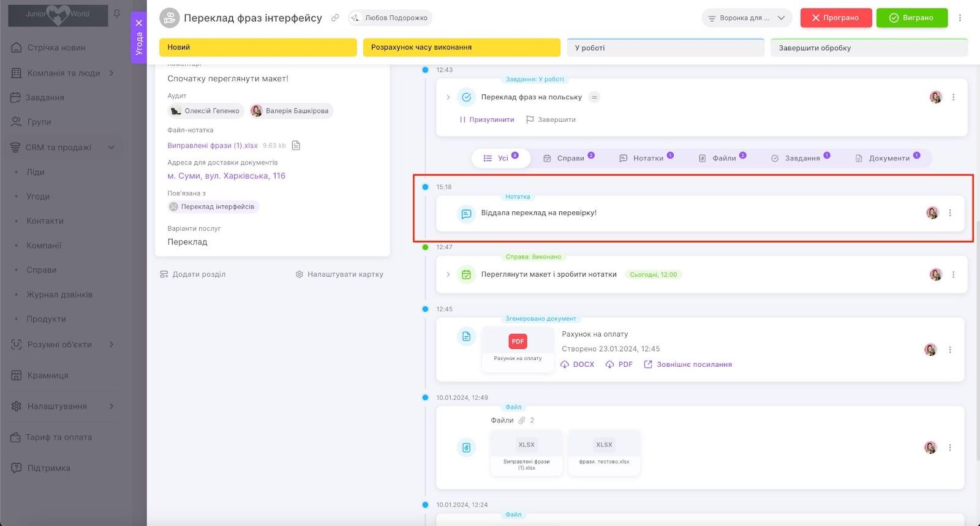Open Воронка для... funnel dropdown

pyautogui.click(x=747, y=18)
